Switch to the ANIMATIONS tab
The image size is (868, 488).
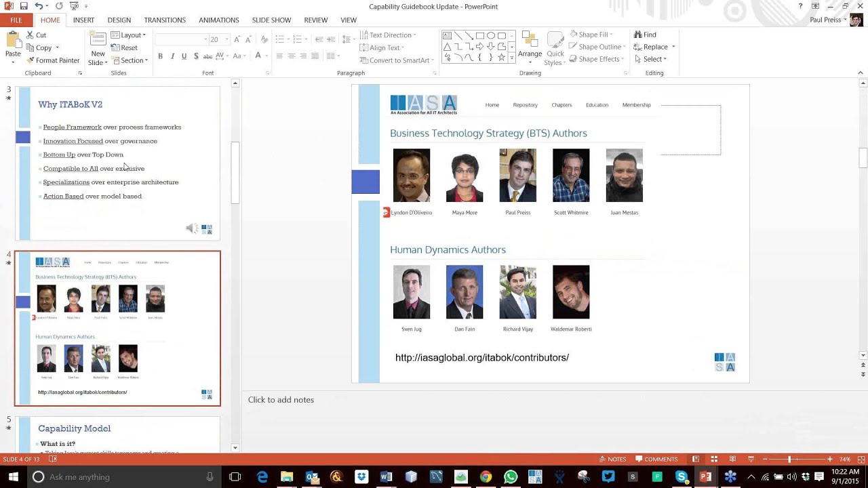click(x=219, y=20)
